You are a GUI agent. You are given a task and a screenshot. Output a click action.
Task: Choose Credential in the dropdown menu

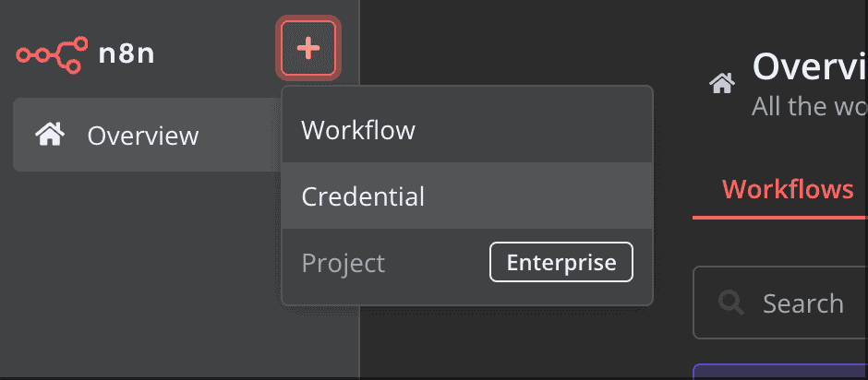[x=363, y=196]
